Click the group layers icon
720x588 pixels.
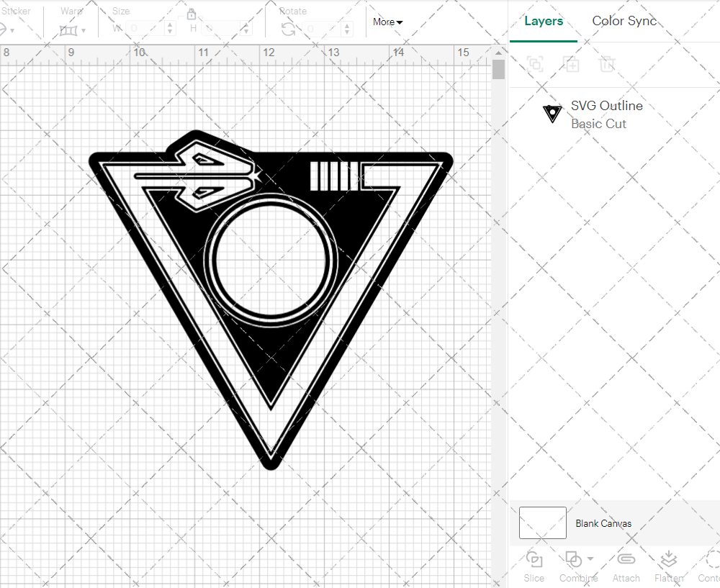pos(535,64)
